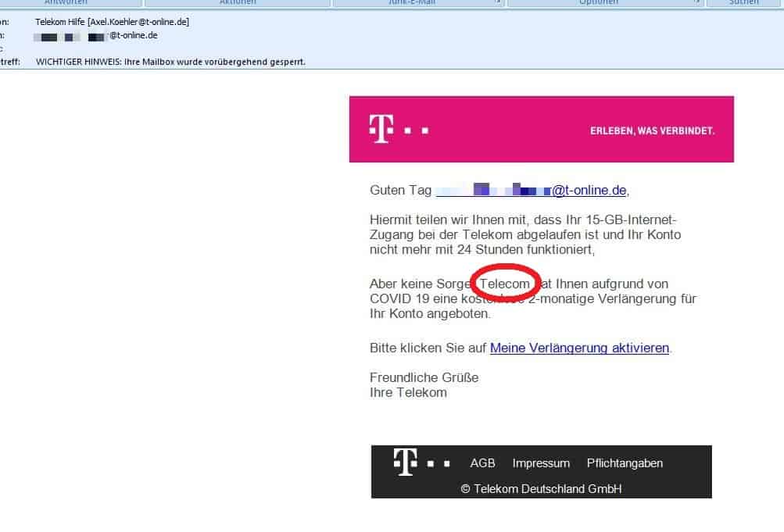Screen dimensions: 784x532
Task: Open the Impressum footer link
Action: click(541, 463)
